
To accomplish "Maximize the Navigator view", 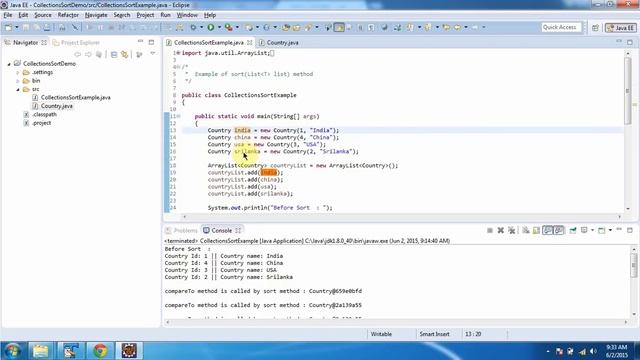I will [151, 42].
